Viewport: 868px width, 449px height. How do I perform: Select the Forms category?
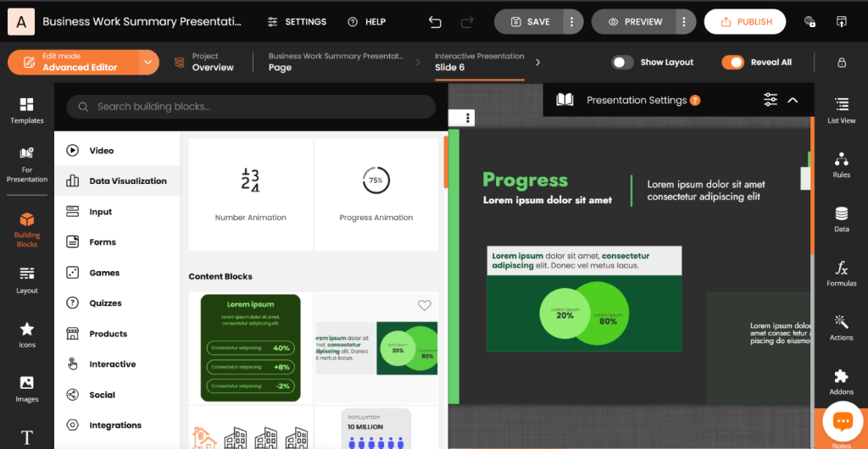pos(117,242)
